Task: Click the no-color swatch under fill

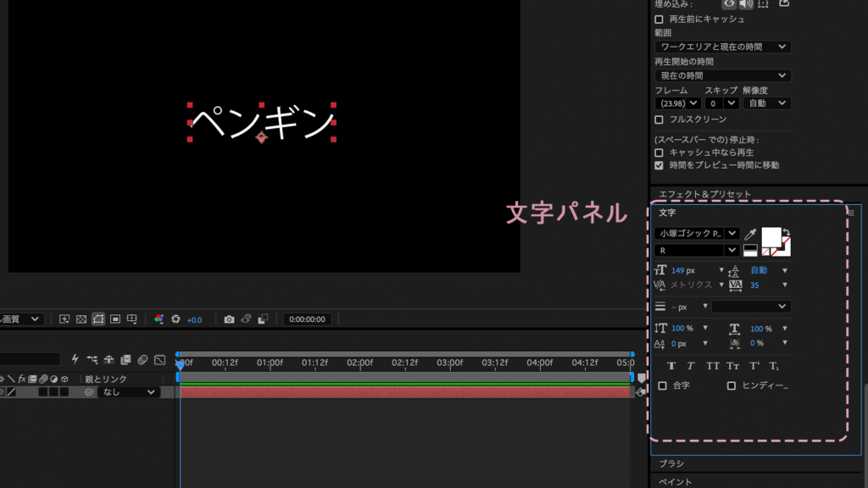Action: click(x=765, y=252)
